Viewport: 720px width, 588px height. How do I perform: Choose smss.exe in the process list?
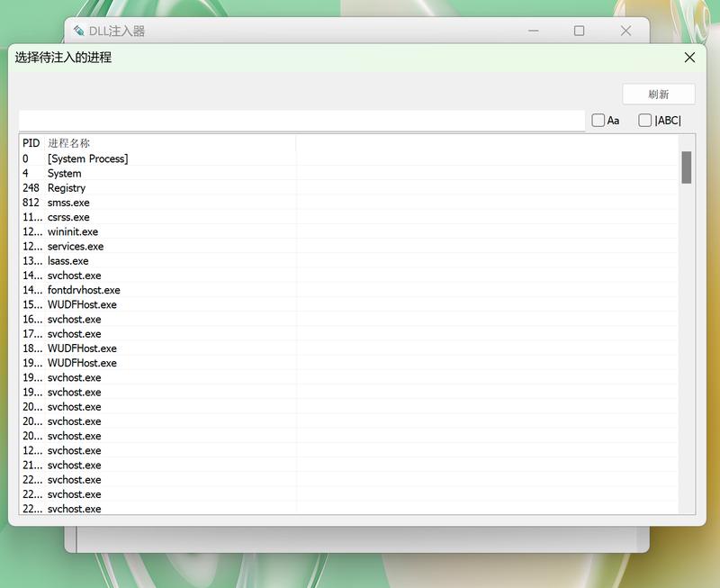[x=349, y=203]
